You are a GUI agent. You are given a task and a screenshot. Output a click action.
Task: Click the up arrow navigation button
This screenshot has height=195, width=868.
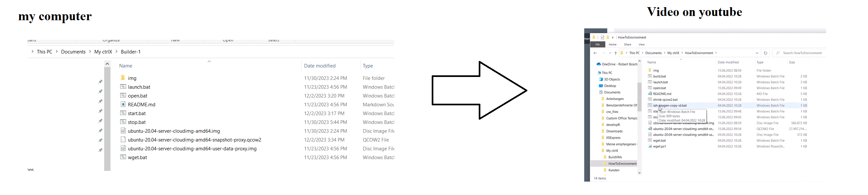pyautogui.click(x=616, y=53)
